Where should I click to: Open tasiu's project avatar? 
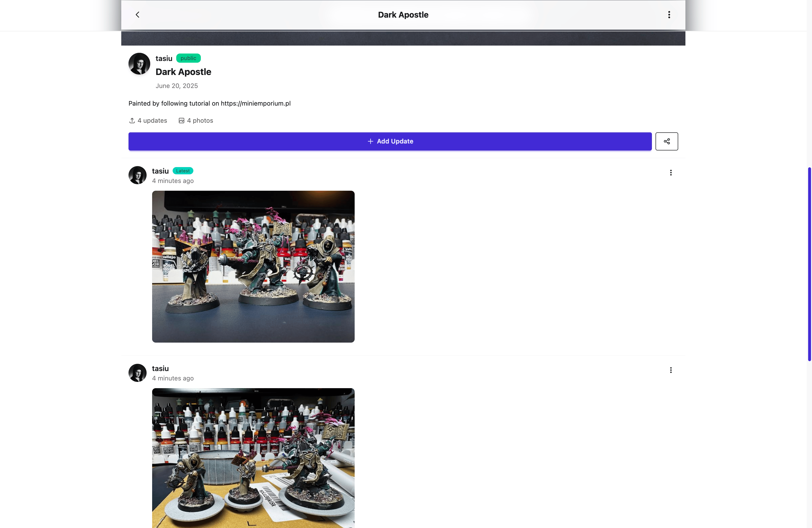point(139,63)
